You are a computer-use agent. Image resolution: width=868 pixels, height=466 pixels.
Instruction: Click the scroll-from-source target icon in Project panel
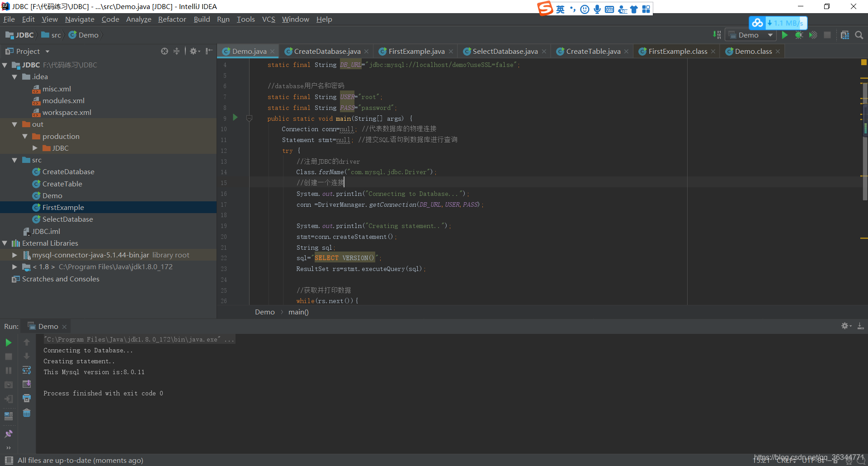[165, 51]
